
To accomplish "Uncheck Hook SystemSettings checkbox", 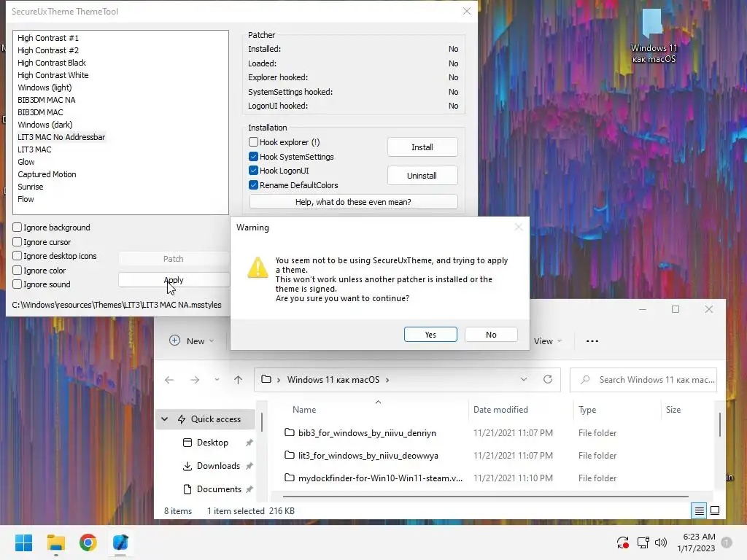I will click(253, 157).
